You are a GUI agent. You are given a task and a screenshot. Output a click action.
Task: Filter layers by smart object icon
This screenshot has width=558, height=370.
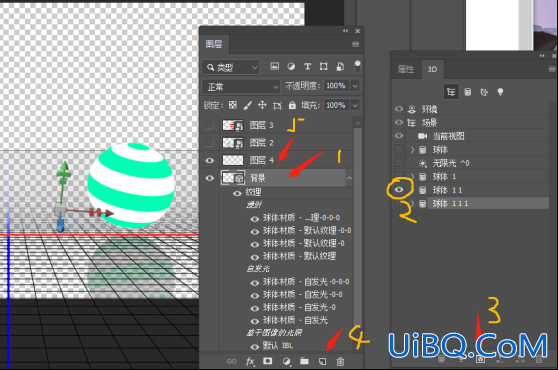click(x=340, y=67)
